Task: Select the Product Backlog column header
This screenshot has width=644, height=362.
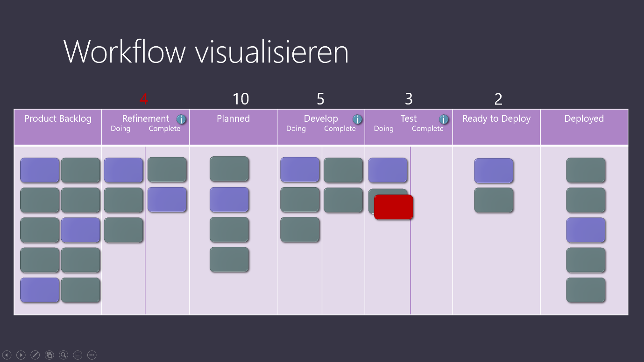Action: 58,118
